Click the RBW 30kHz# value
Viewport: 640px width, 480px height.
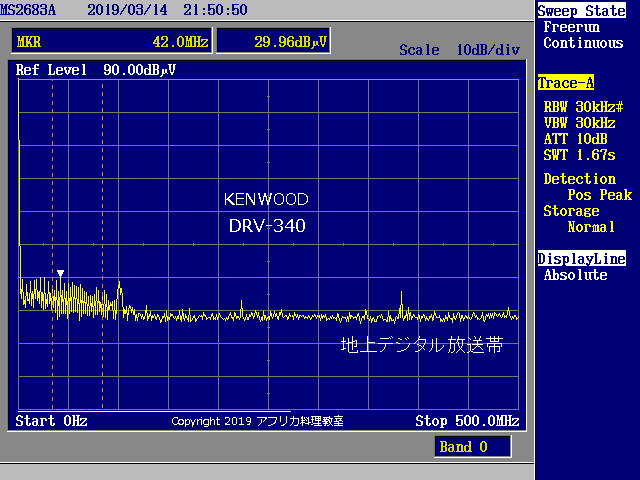(583, 107)
